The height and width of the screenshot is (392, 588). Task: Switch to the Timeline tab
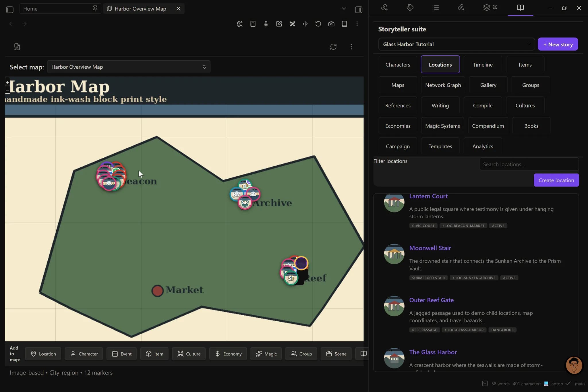click(x=483, y=65)
